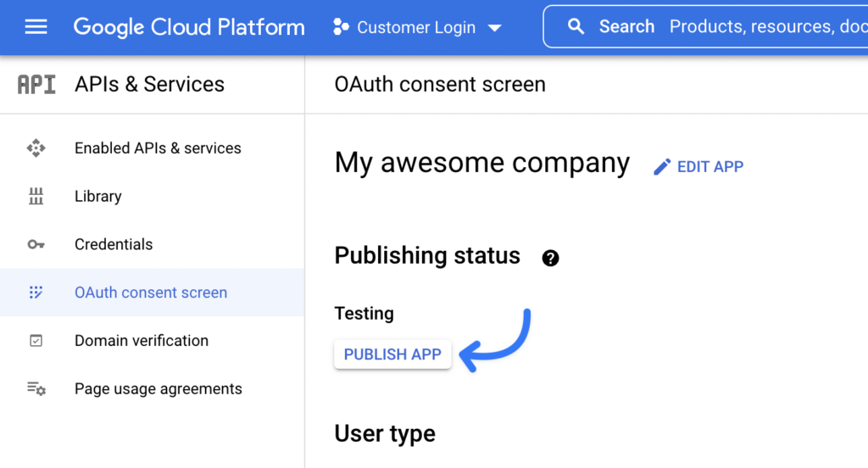Open the APIs & Services heading

(x=149, y=84)
